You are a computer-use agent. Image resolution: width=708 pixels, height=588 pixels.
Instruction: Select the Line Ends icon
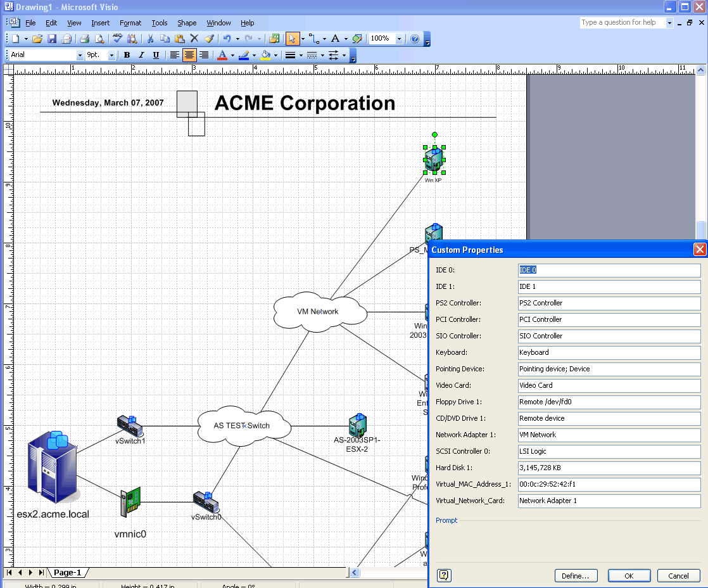(x=333, y=55)
